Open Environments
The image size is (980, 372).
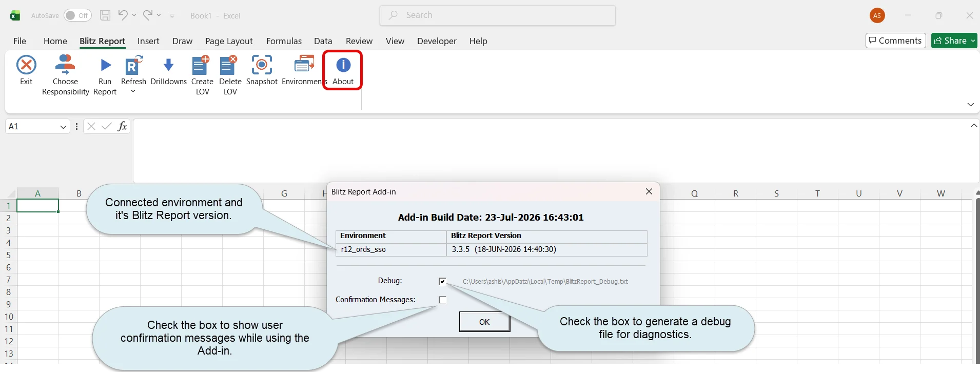(304, 70)
